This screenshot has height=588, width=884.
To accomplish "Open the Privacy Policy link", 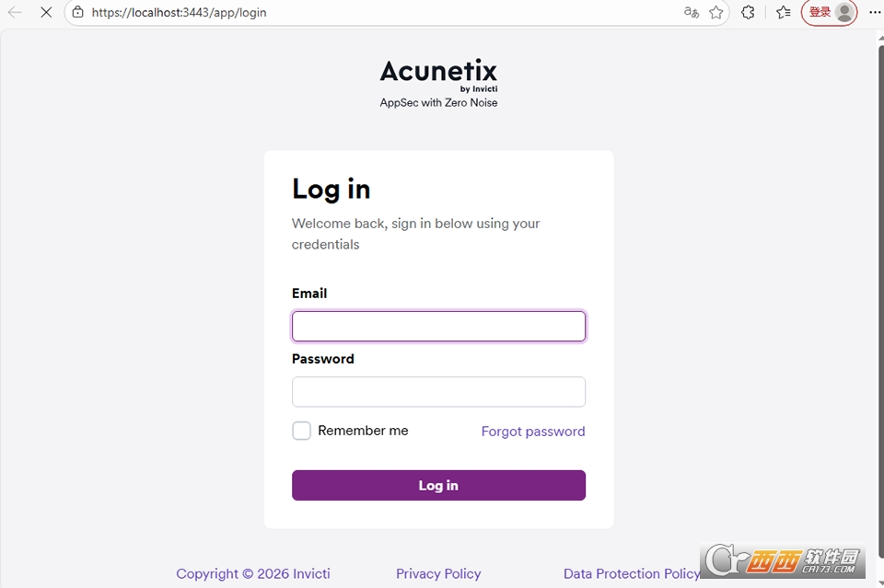I will 438,574.
